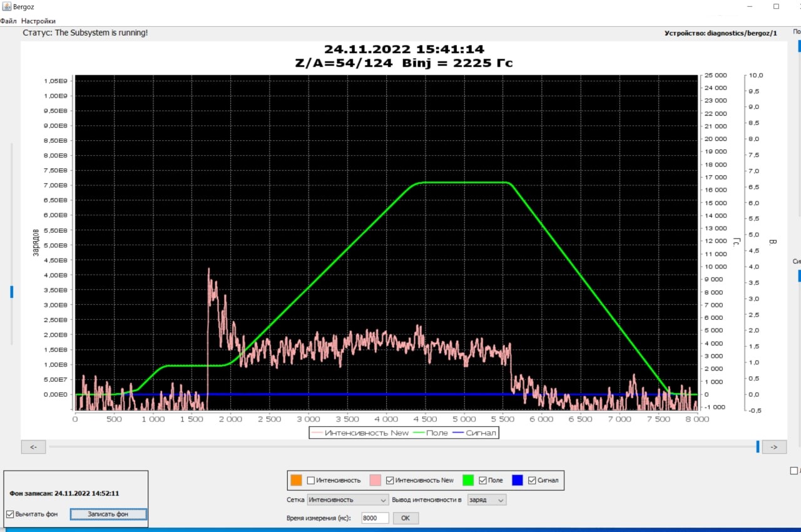Confirm measurement time with OK button
Screen dimensions: 801x532
(x=405, y=518)
